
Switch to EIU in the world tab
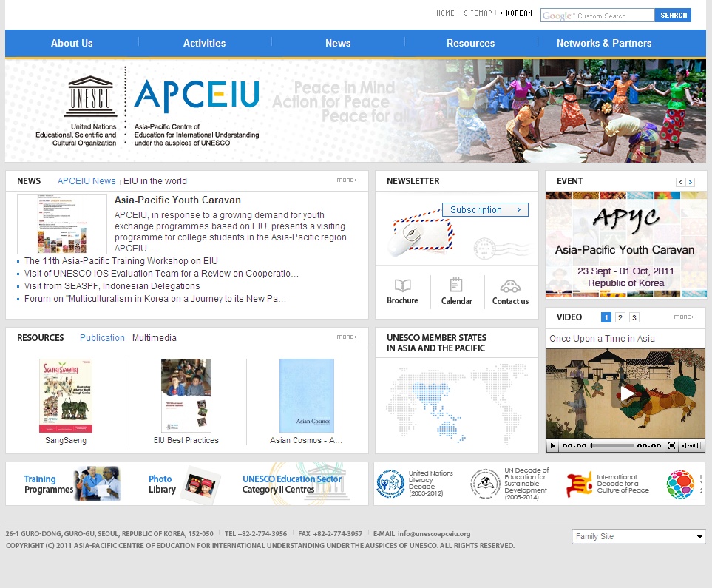point(155,181)
